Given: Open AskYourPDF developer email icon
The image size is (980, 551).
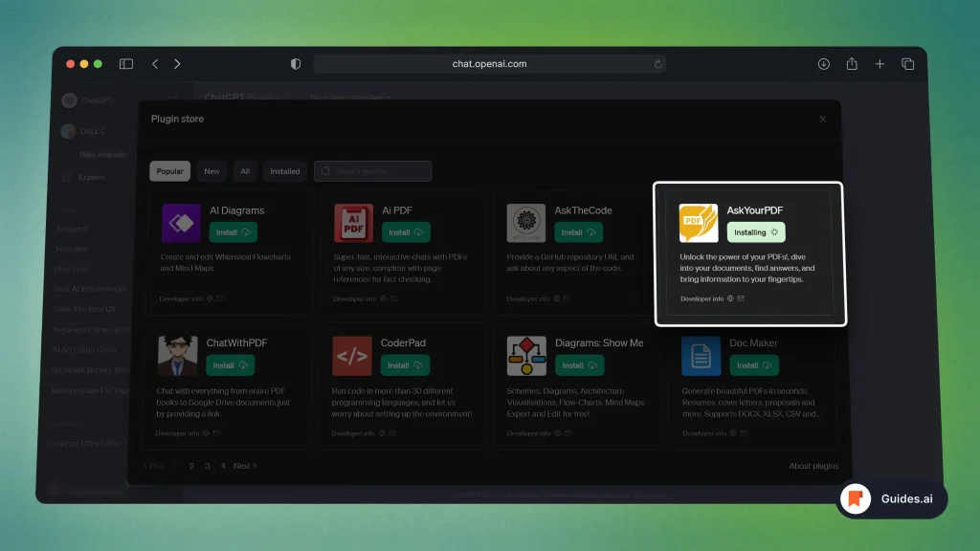Looking at the screenshot, I should click(x=741, y=298).
